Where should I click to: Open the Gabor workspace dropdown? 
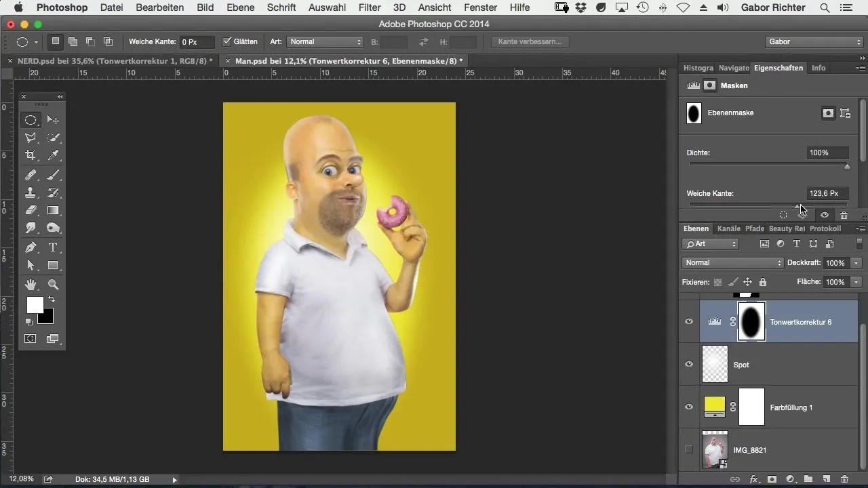click(x=813, y=41)
